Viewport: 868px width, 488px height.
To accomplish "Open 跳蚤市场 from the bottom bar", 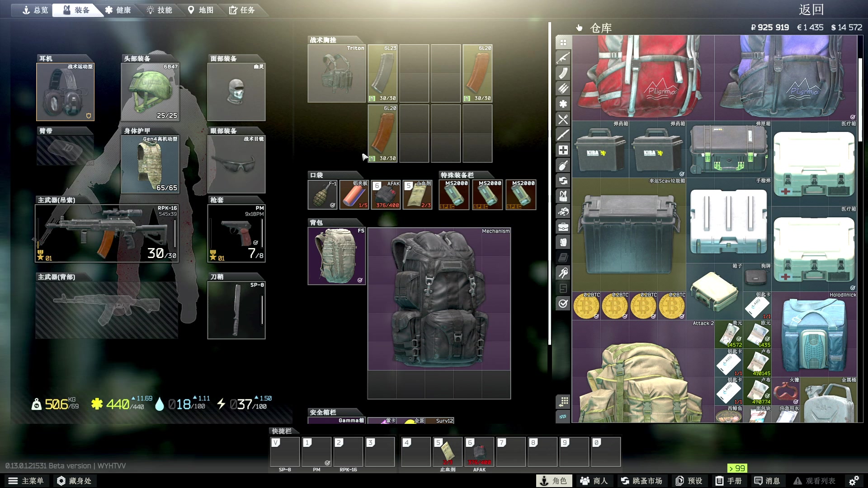I will tap(641, 481).
